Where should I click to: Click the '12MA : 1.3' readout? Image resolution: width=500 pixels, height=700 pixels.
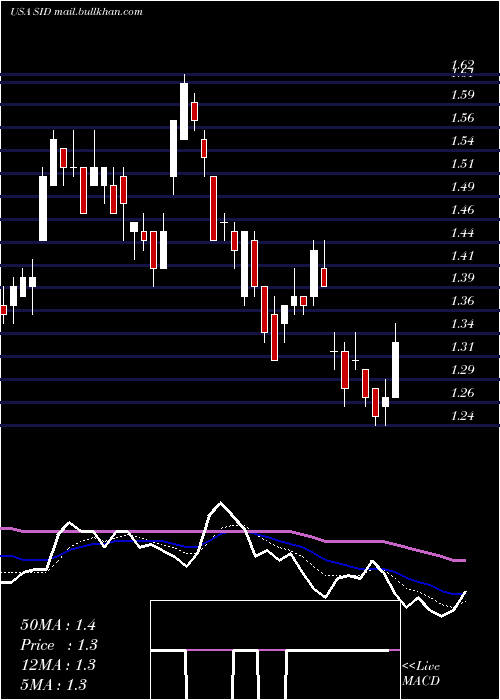(58, 665)
